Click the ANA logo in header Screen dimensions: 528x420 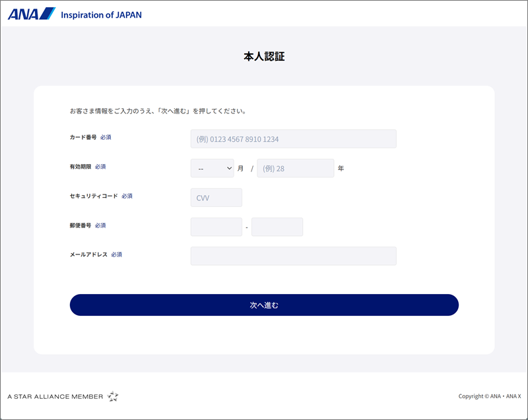pos(31,14)
